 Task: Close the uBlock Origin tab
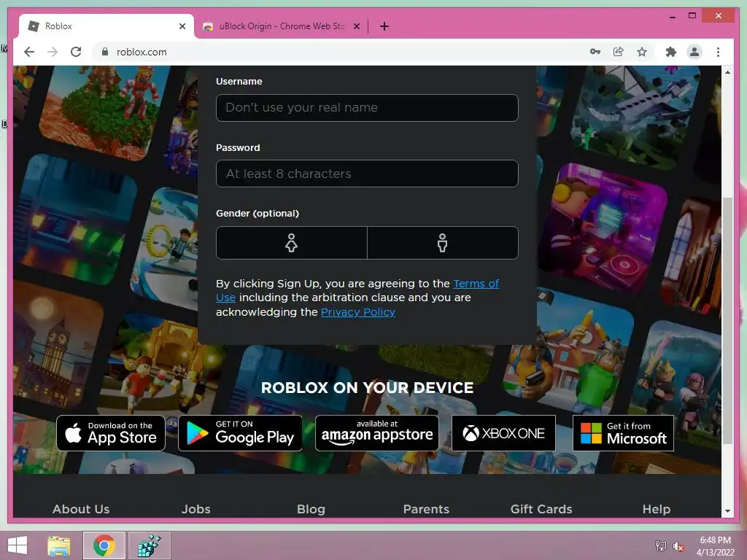click(356, 26)
